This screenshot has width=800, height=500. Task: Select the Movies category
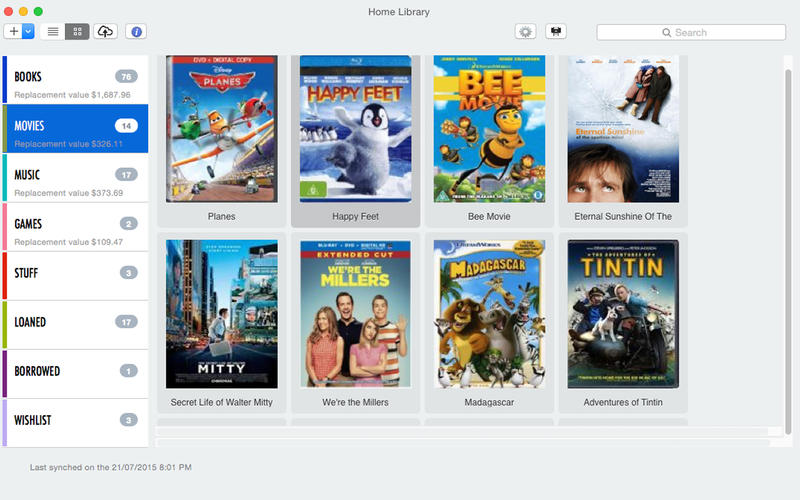click(76, 129)
